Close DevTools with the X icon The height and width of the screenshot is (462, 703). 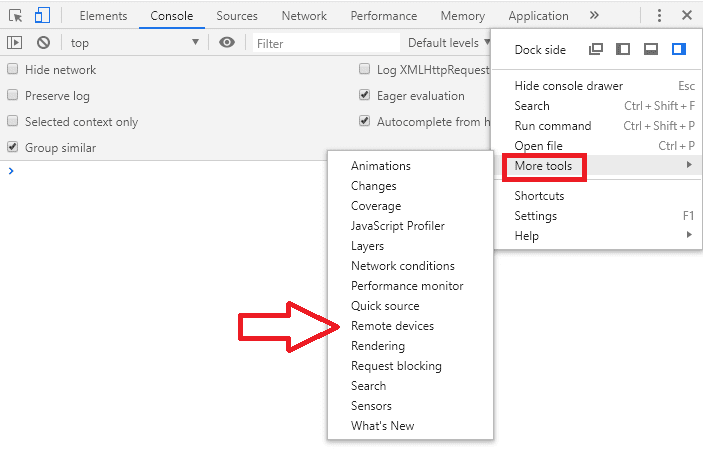[687, 15]
